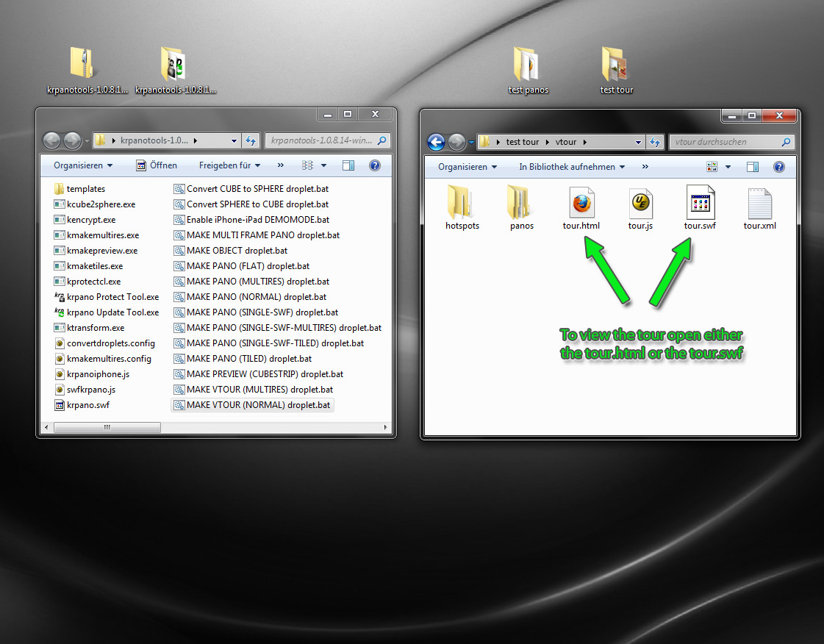
Task: Open Organisieren menu in vtour window
Action: pos(467,167)
